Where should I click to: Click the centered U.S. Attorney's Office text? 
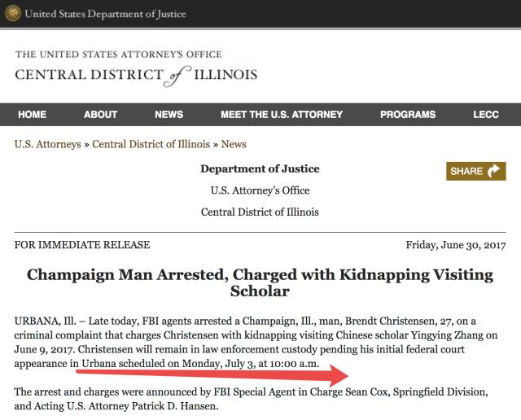pyautogui.click(x=260, y=190)
